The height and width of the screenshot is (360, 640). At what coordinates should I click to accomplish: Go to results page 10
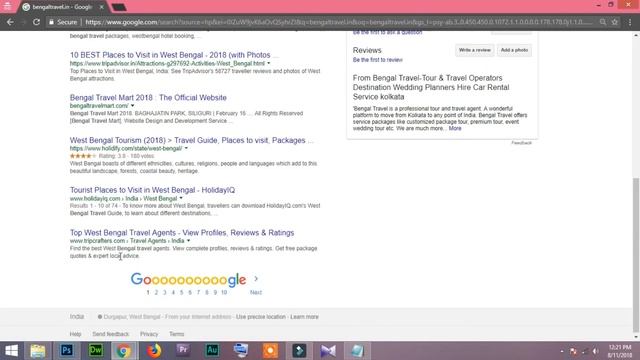224,292
